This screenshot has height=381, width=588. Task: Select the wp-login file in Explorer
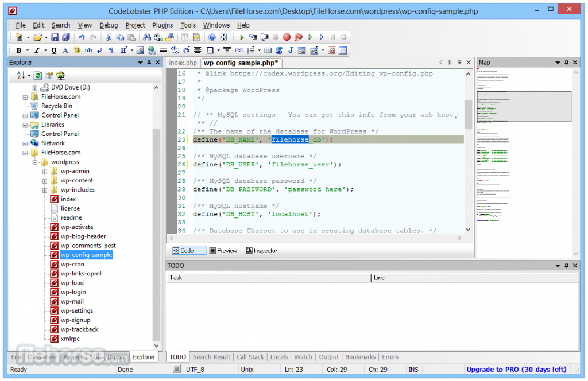click(x=74, y=291)
